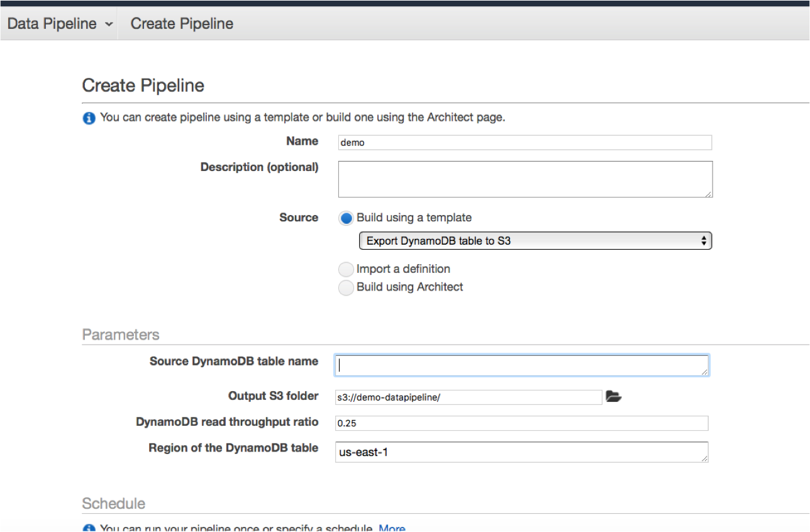
Task: Select the "Build using a template" radio button
Action: pyautogui.click(x=346, y=218)
